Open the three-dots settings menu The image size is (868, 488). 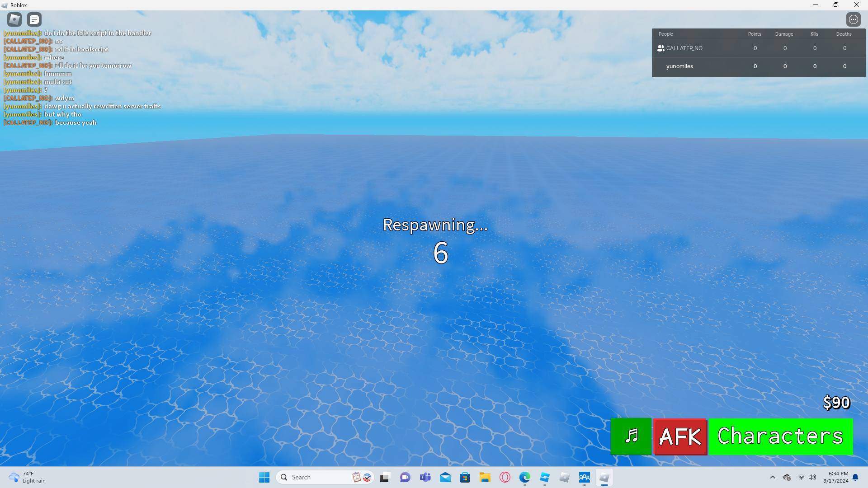tap(853, 19)
